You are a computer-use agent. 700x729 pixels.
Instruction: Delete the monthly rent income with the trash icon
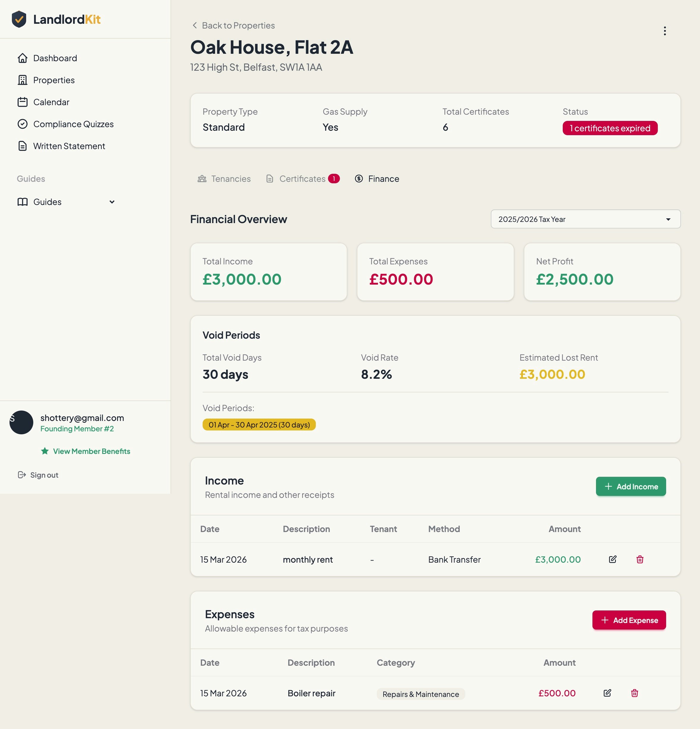click(x=640, y=559)
